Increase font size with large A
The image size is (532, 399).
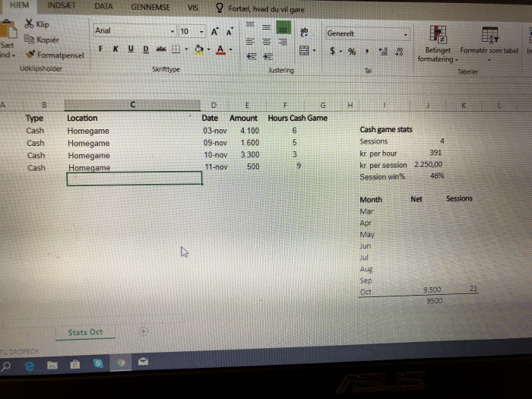click(215, 32)
